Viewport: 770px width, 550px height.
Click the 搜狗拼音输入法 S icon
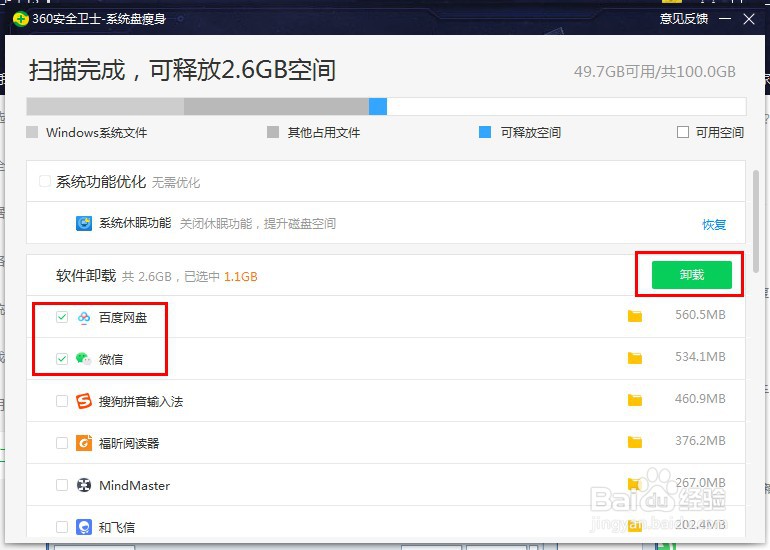[x=84, y=401]
